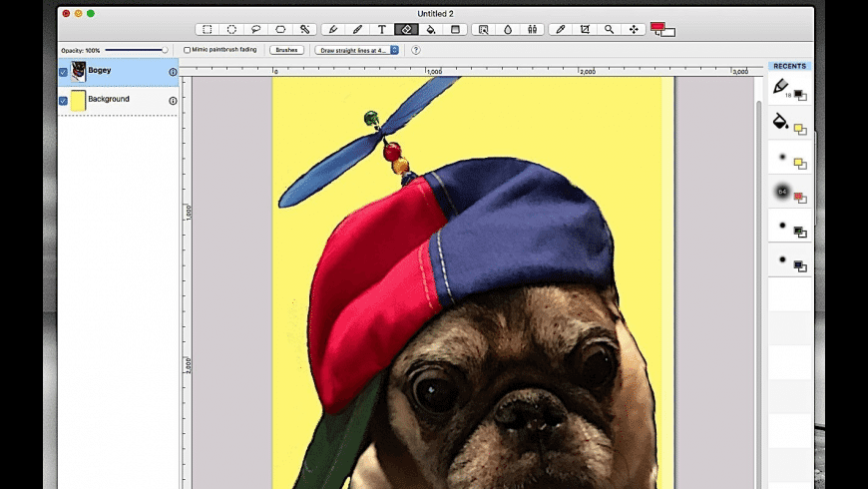Choose the eyedropper color sampler tool
The height and width of the screenshot is (489, 868).
pyautogui.click(x=560, y=30)
